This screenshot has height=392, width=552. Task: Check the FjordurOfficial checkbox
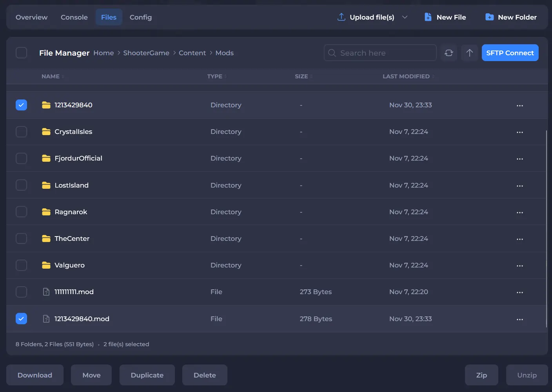[21, 158]
